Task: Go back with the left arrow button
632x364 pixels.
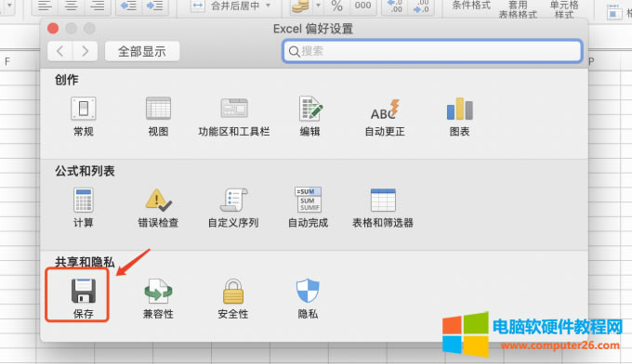Action: coord(60,51)
